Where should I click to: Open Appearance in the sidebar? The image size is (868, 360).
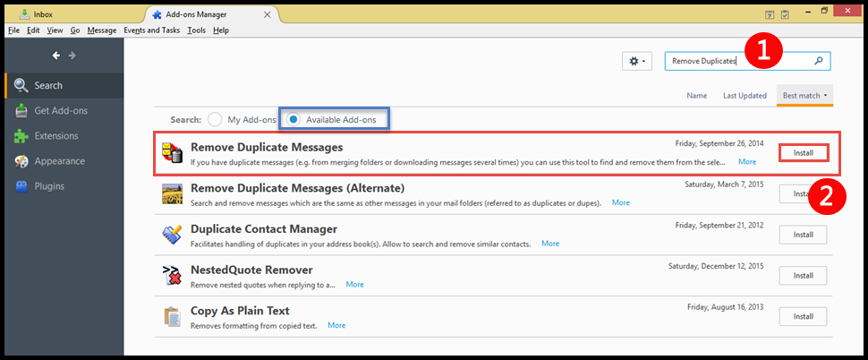pyautogui.click(x=64, y=161)
